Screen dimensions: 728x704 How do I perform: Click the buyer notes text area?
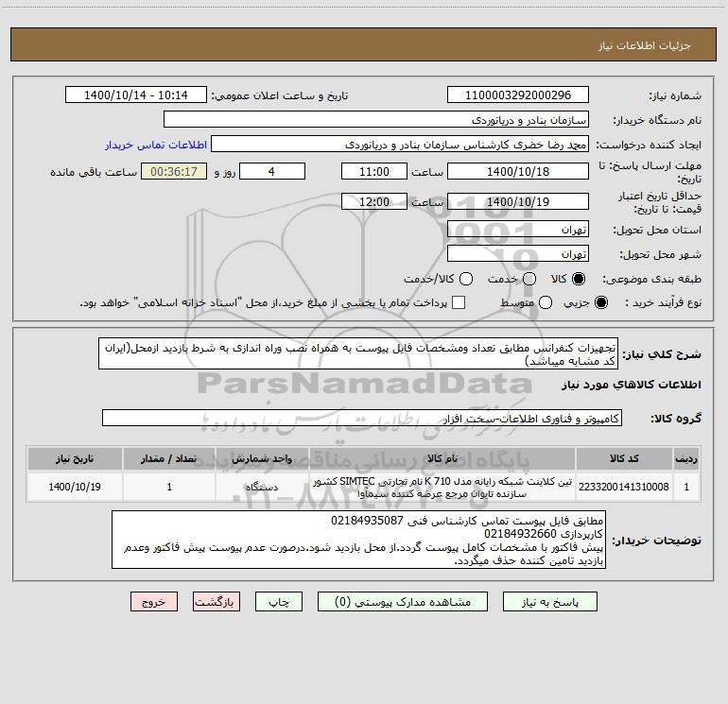coord(359,541)
